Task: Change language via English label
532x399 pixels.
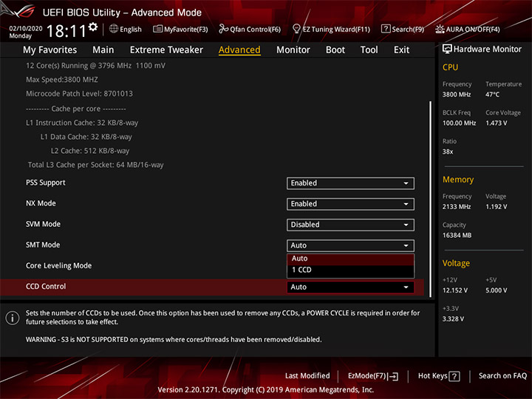Action: 131,30
